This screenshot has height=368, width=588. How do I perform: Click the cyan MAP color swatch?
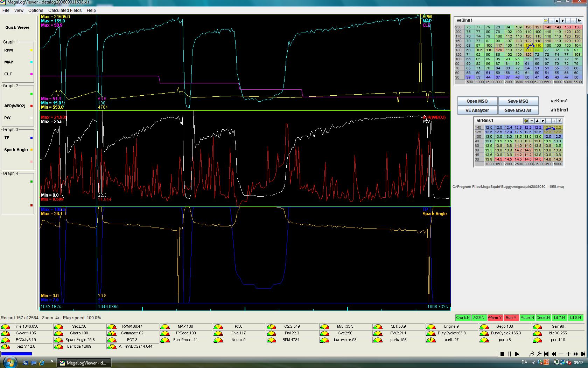click(31, 62)
